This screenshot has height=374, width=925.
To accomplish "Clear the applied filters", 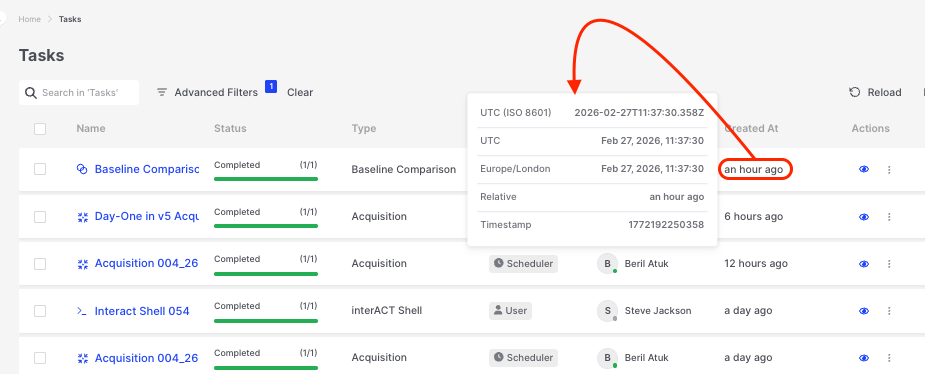I will point(300,93).
